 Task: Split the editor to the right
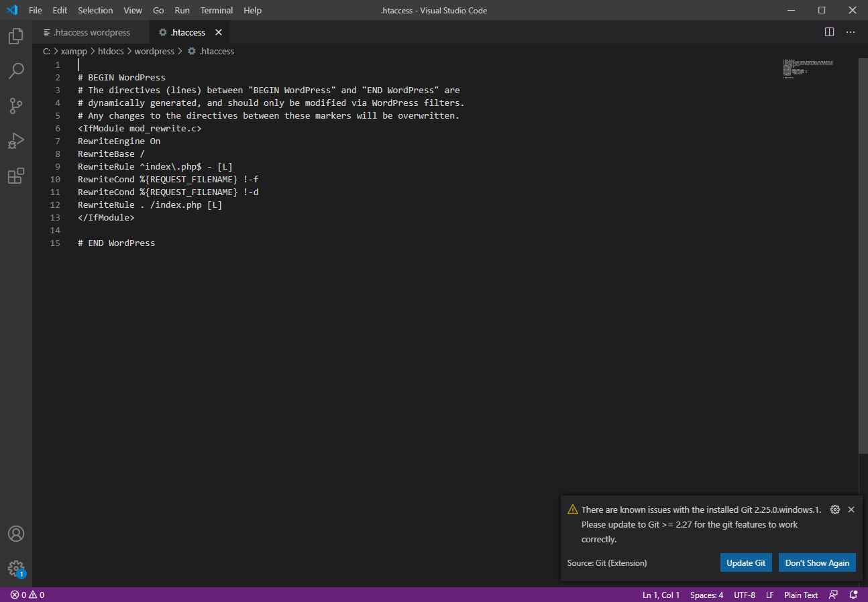(829, 32)
